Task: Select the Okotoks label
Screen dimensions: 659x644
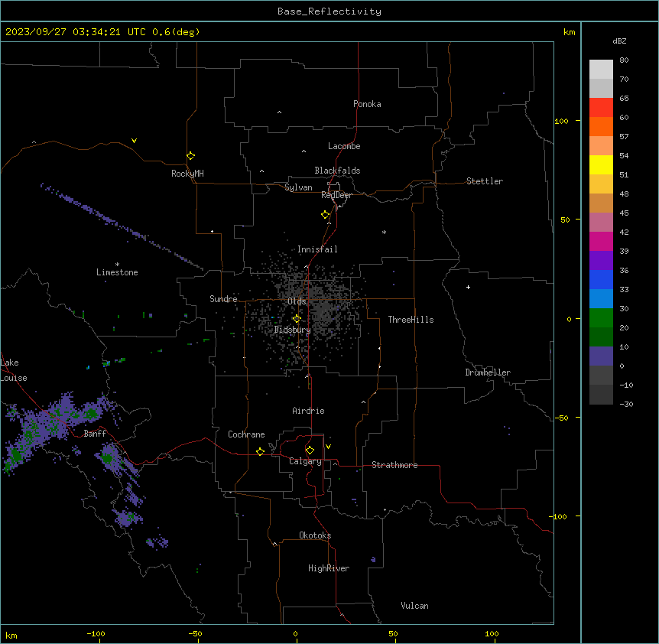Action: tap(315, 535)
